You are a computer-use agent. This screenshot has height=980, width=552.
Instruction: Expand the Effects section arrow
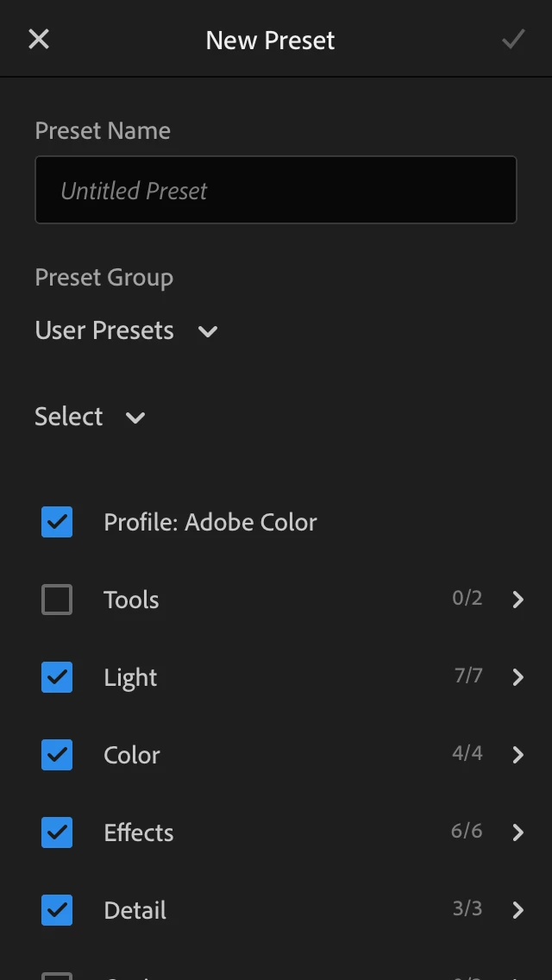tap(517, 832)
